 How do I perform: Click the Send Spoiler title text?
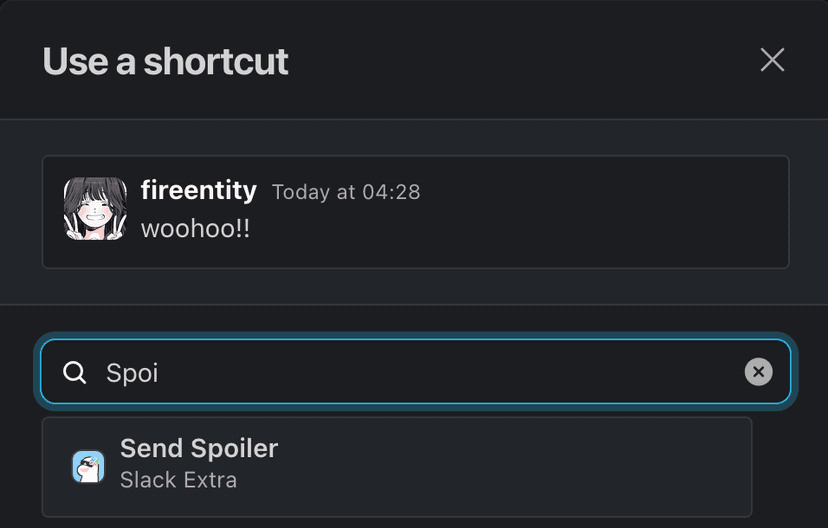199,448
